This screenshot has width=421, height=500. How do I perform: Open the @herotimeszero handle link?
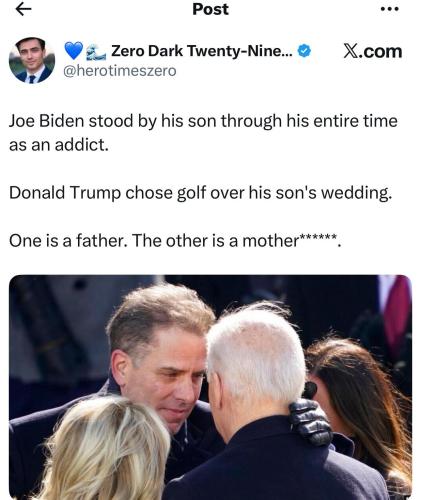pos(120,71)
